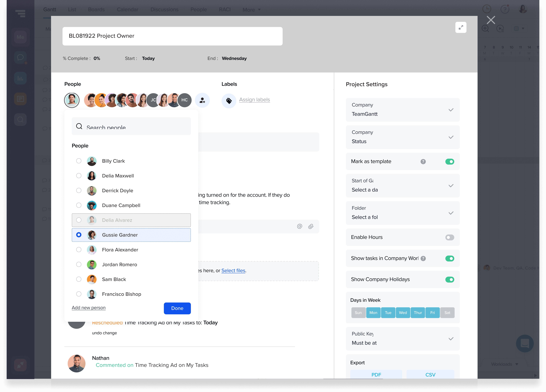Disable Show Company Holidays toggle

[x=449, y=279]
